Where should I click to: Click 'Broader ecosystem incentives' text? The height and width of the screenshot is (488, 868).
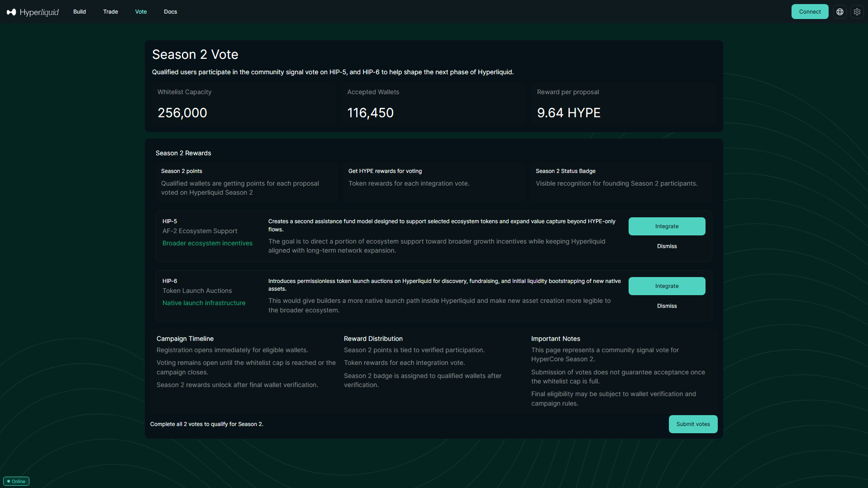tap(207, 243)
